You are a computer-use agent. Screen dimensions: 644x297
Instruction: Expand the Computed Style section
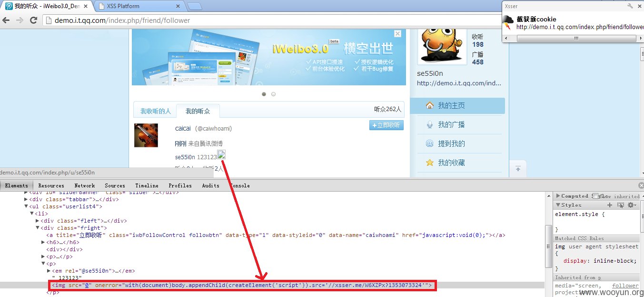pos(558,196)
